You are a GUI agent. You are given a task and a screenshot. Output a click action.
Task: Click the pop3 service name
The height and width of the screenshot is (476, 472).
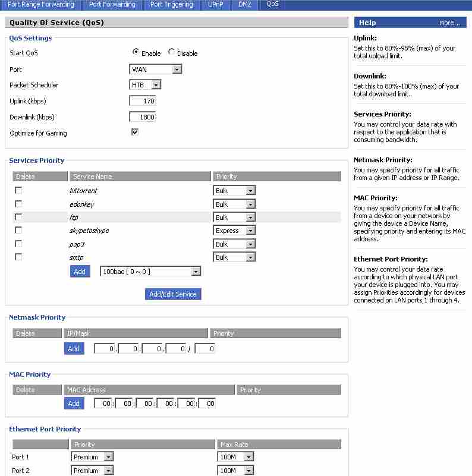click(x=77, y=244)
